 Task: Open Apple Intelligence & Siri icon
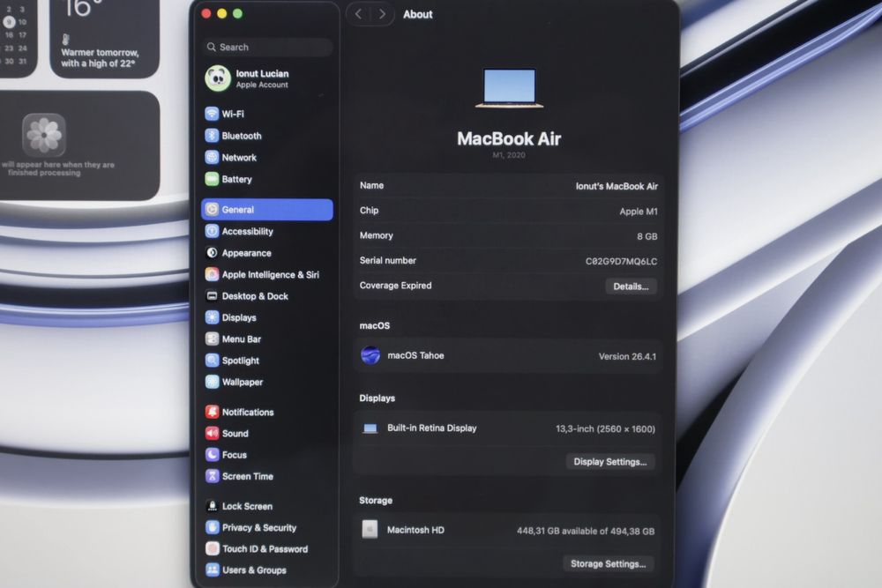(212, 274)
